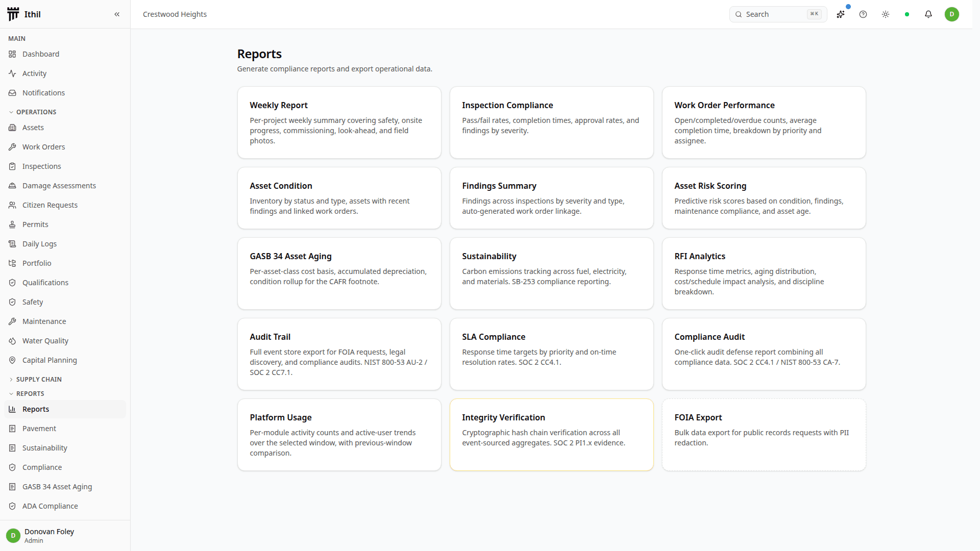980x551 pixels.
Task: Open the Compliance Audit card
Action: point(764,354)
